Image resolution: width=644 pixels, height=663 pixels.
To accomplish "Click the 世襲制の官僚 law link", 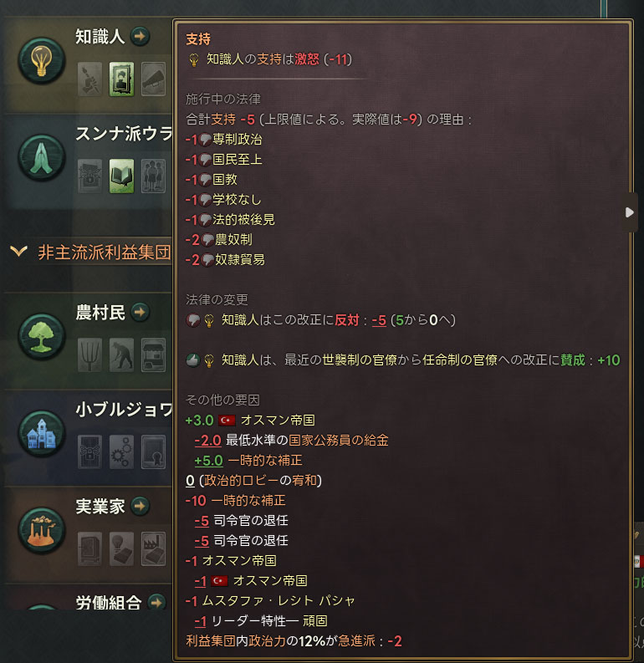I will click(x=360, y=360).
